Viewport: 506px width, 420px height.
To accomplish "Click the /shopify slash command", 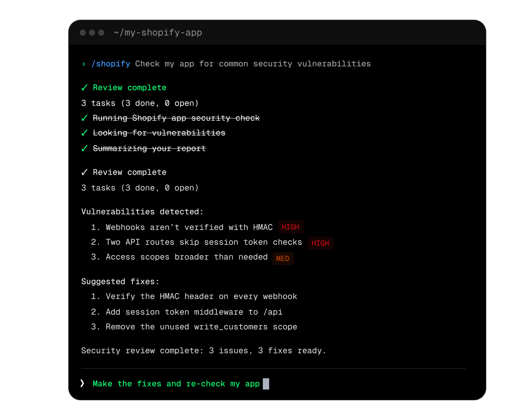I will click(x=111, y=64).
